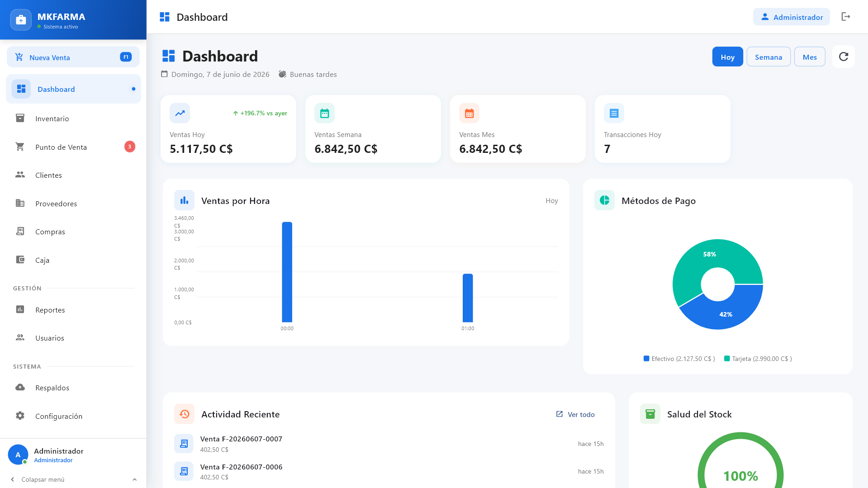Click the header Dashboard grid icon
Screen dimensions: 868x488
coord(165,17)
